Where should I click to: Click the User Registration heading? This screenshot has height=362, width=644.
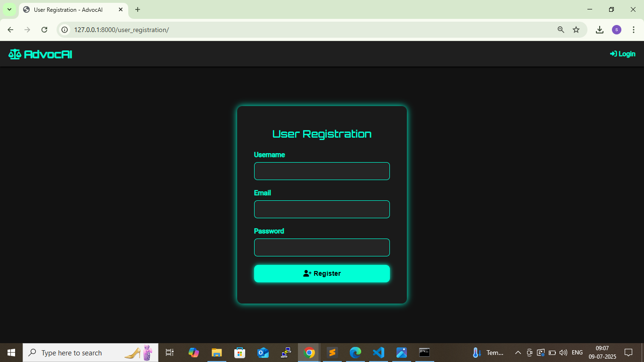click(322, 134)
